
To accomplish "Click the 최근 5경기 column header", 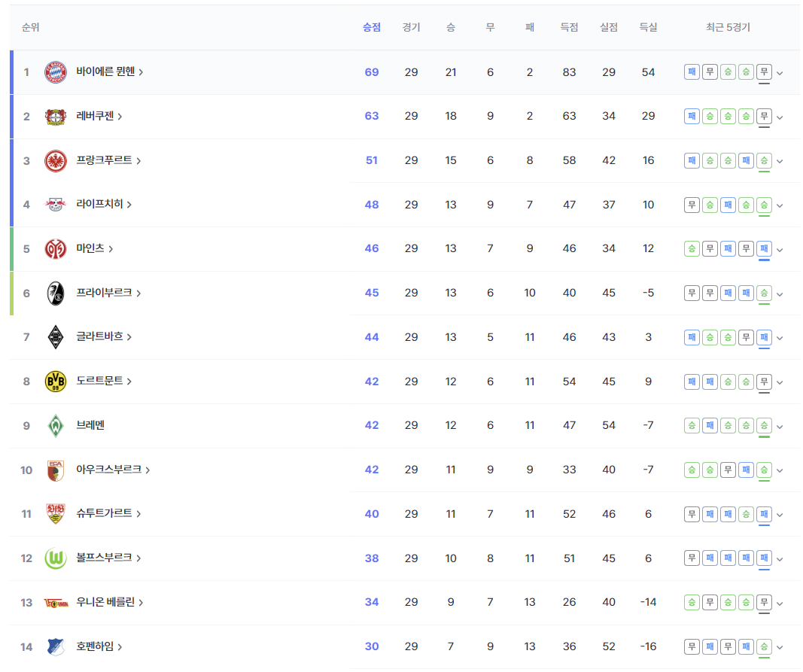I will [x=728, y=27].
